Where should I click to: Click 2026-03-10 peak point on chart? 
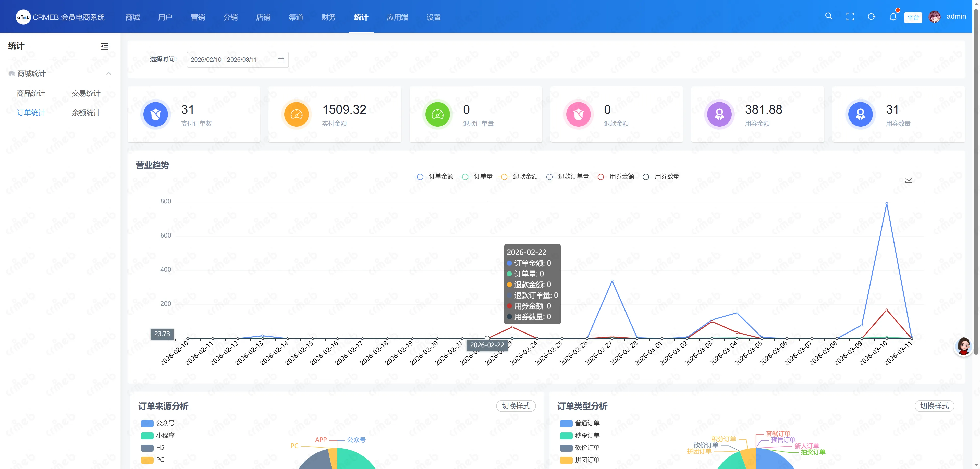[886, 204]
